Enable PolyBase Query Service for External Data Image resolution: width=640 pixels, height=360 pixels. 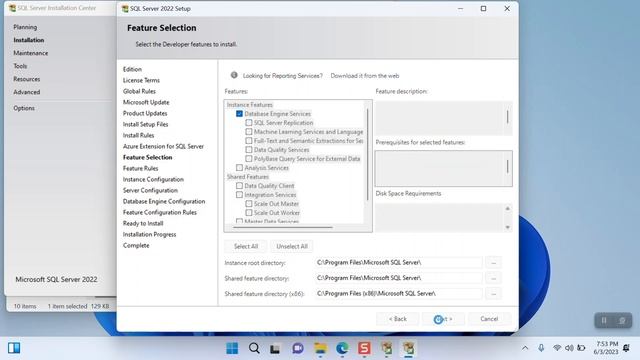249,158
